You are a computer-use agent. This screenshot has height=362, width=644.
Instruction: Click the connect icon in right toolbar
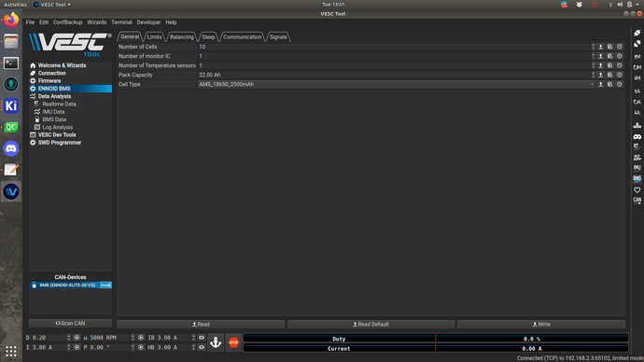(637, 33)
